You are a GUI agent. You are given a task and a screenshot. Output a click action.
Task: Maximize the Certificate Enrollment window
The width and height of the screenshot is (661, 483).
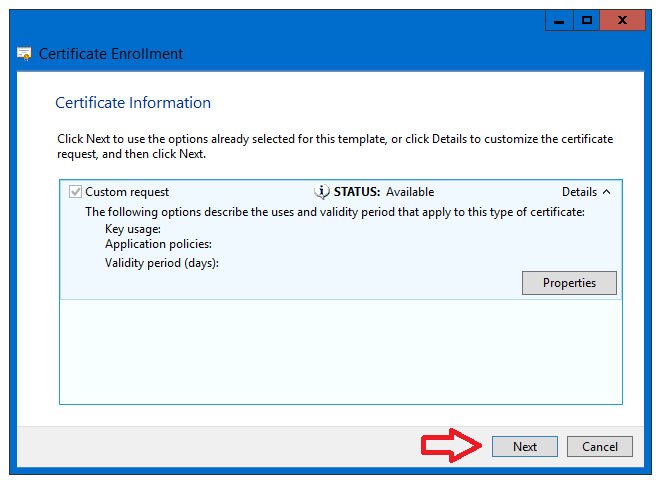[x=586, y=21]
